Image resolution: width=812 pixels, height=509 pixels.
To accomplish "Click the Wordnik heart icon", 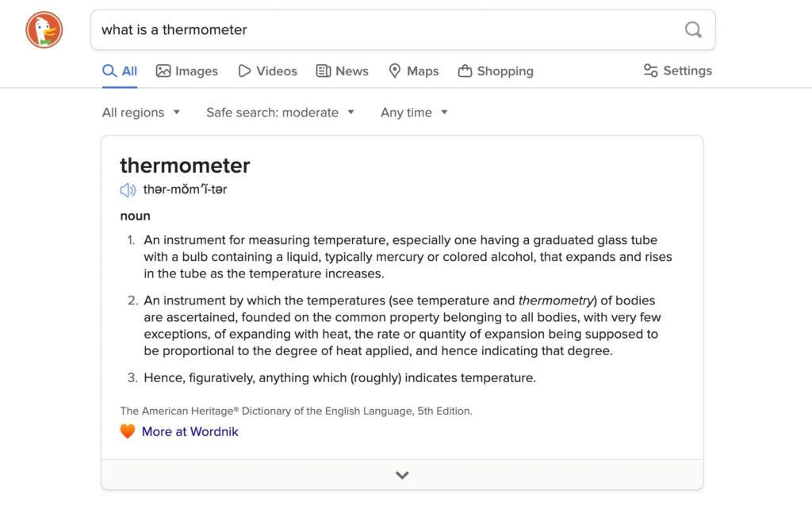I will tap(128, 431).
